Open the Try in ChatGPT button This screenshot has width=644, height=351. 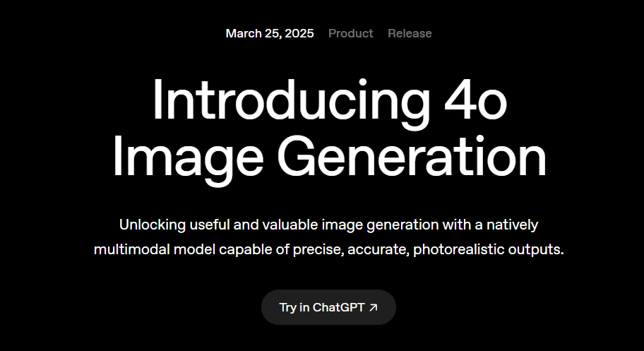[x=328, y=307]
